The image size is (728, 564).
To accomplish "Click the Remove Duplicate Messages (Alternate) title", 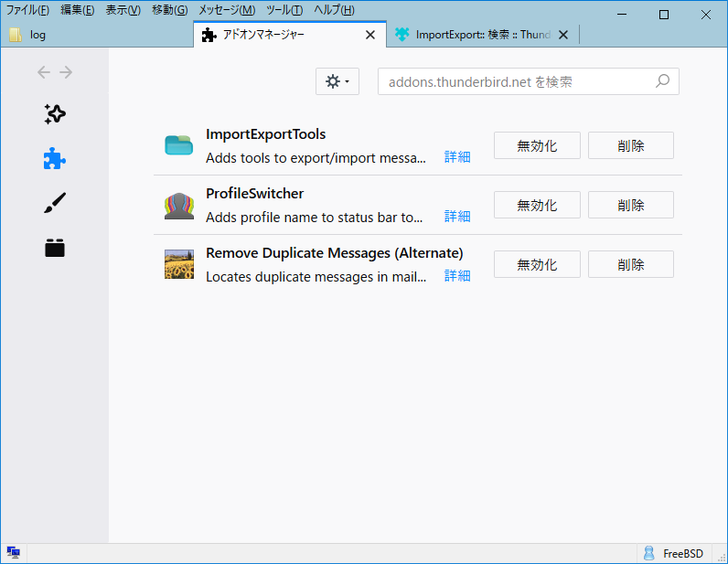I will (335, 253).
